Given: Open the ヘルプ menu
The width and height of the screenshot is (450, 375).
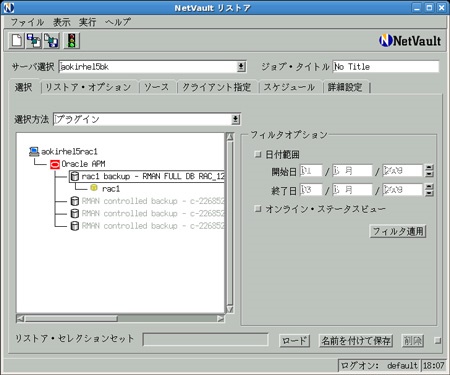Looking at the screenshot, I should coord(118,22).
